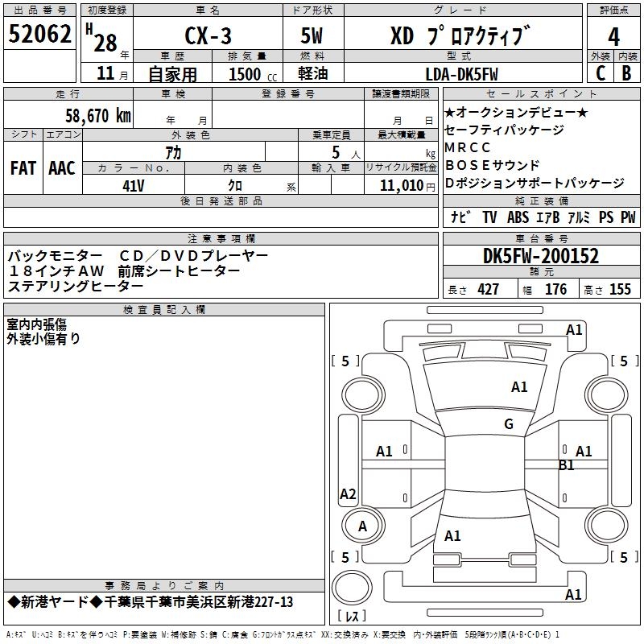
Task: Select the "事務局よりご案内" header
Action: [164, 586]
